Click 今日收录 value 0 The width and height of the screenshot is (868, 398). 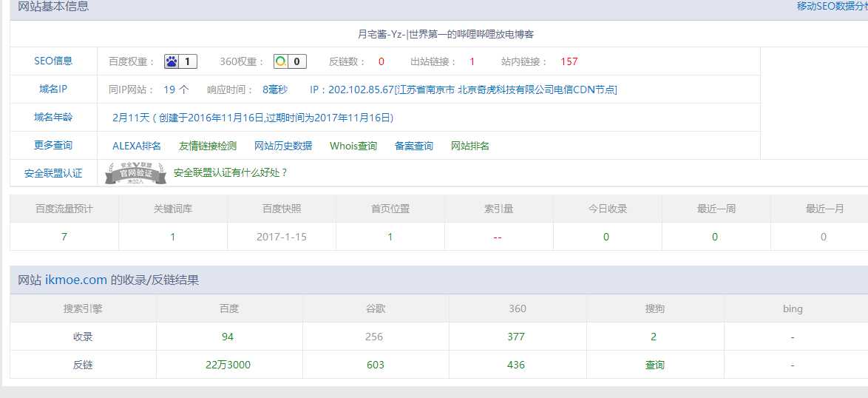click(x=606, y=237)
